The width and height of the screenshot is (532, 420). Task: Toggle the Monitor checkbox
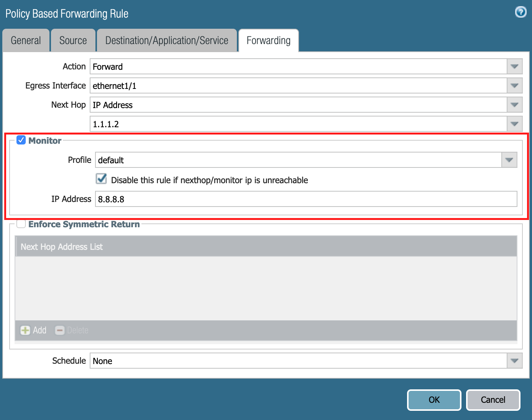tap(21, 140)
